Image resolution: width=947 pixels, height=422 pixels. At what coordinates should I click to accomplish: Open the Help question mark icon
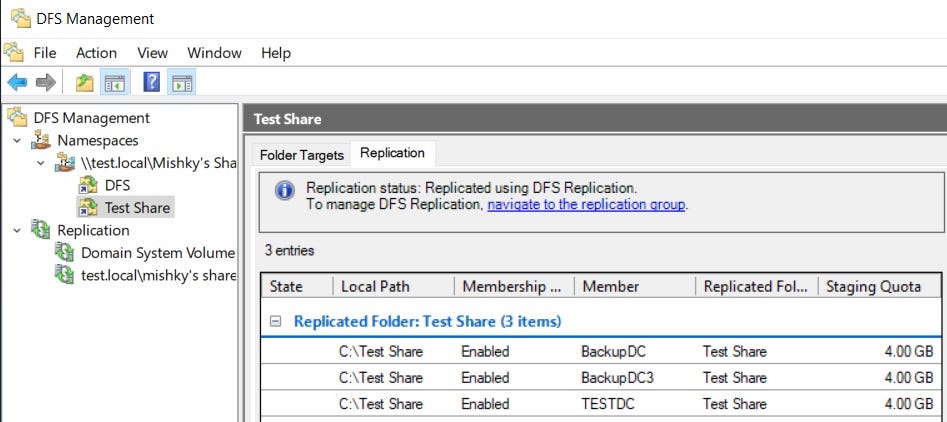coord(152,82)
